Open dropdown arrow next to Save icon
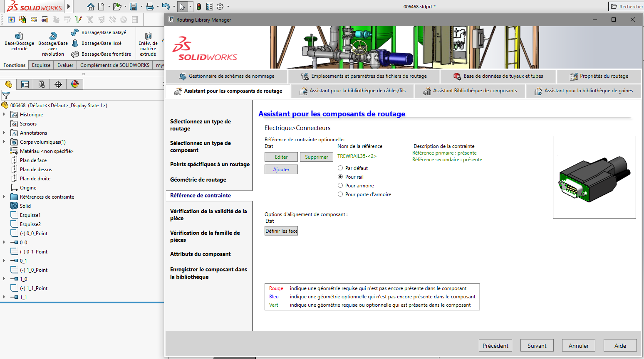 [x=141, y=7]
